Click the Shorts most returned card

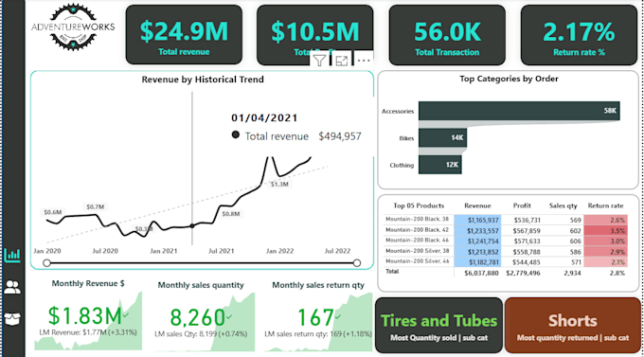(573, 326)
